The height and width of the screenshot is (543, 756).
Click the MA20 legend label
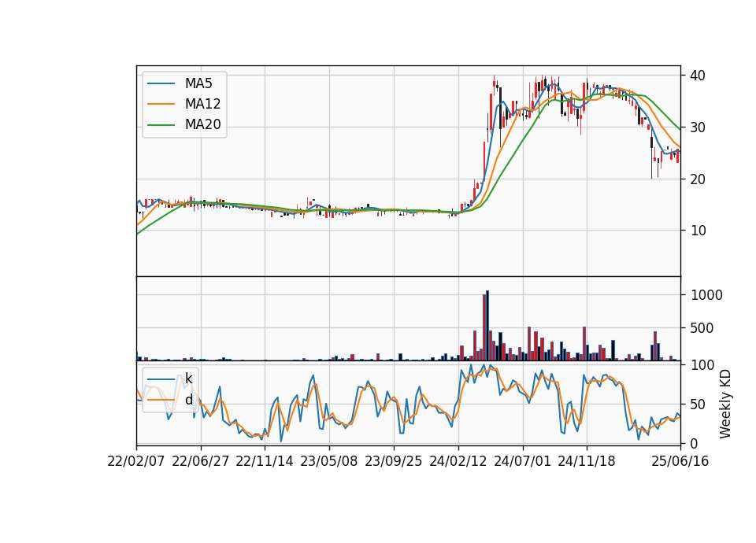202,125
